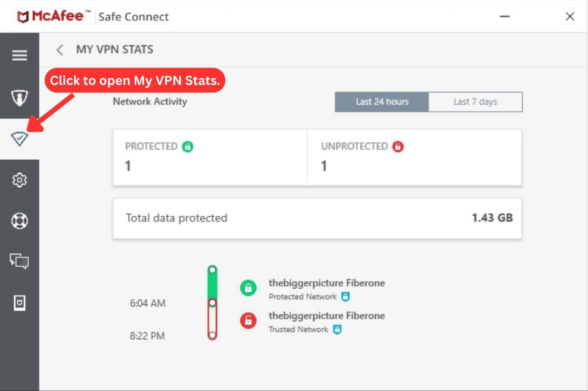588x391 pixels.
Task: Select the My VPN Stats sidebar icon
Action: tap(19, 139)
